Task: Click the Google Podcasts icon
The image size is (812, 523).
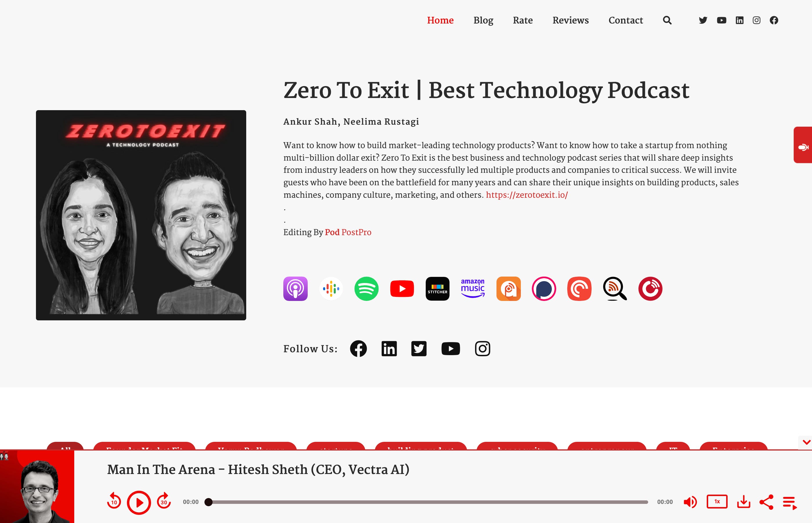Action: point(331,289)
